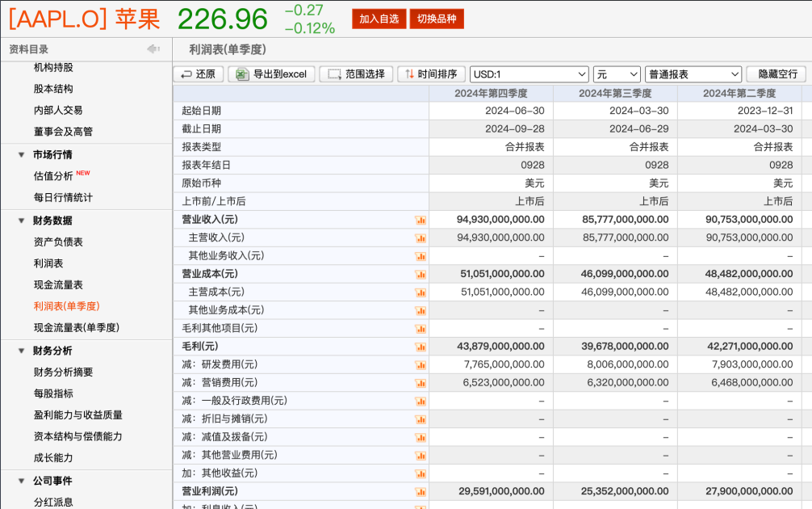Open 现金流量表(单季度) in the sidebar
Viewport: 812px width, 509px height.
coord(76,327)
